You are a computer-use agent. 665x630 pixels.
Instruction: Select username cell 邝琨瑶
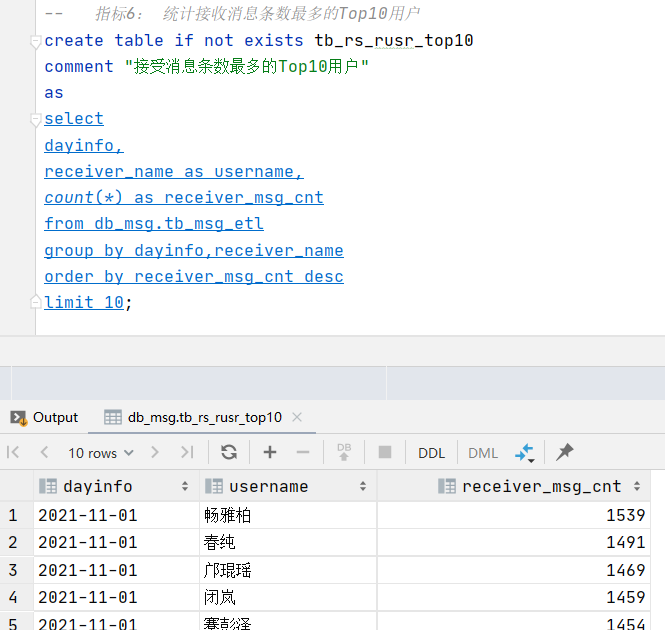288,570
